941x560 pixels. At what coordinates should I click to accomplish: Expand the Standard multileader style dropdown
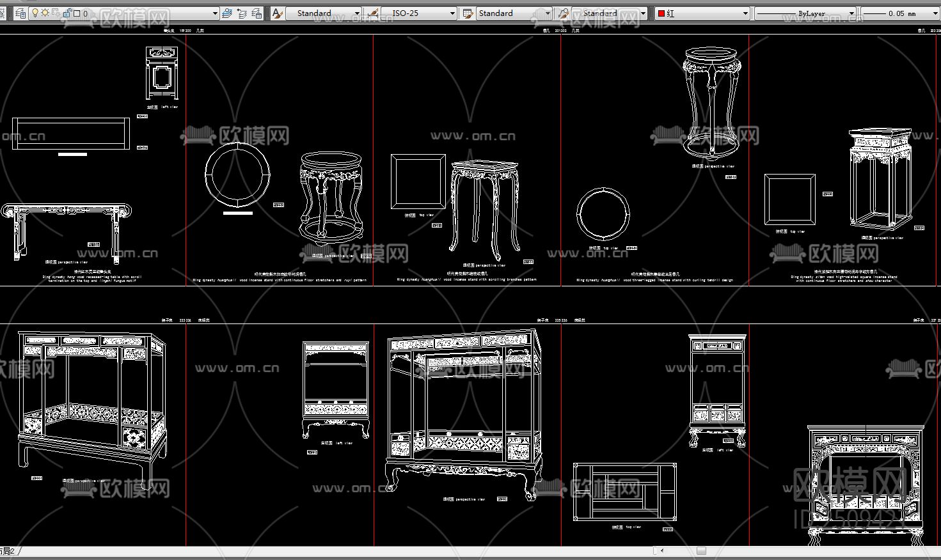(x=643, y=13)
